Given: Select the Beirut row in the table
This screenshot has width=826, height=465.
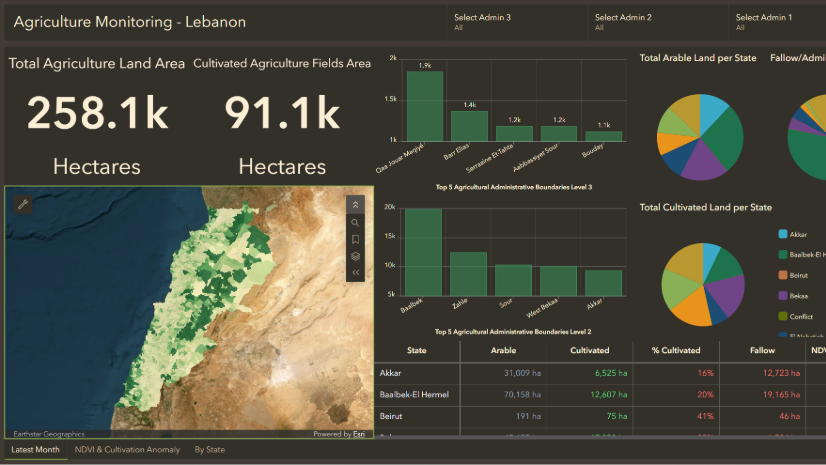Looking at the screenshot, I should (600, 416).
